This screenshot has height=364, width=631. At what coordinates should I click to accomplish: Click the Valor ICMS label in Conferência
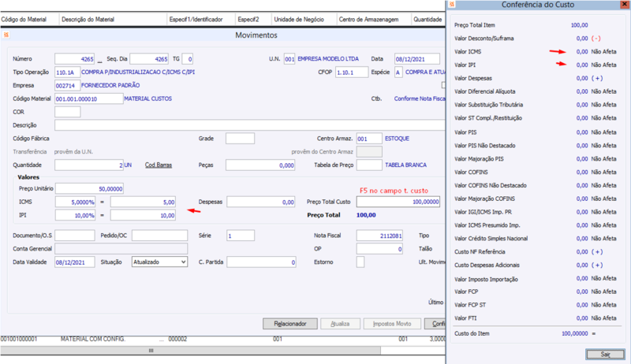(x=468, y=51)
